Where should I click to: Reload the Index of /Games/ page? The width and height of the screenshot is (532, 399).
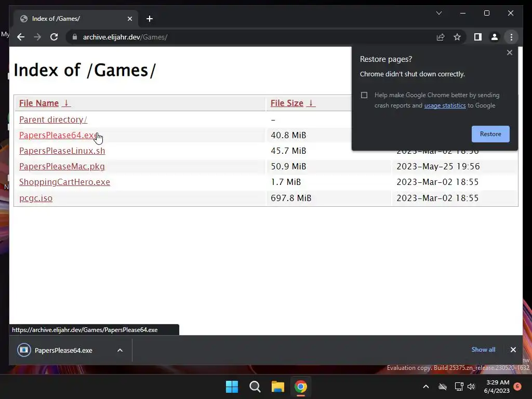coord(54,37)
